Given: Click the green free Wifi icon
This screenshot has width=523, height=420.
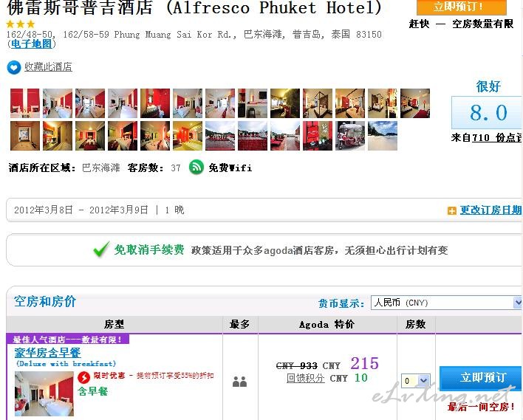Looking at the screenshot, I should 196,167.
